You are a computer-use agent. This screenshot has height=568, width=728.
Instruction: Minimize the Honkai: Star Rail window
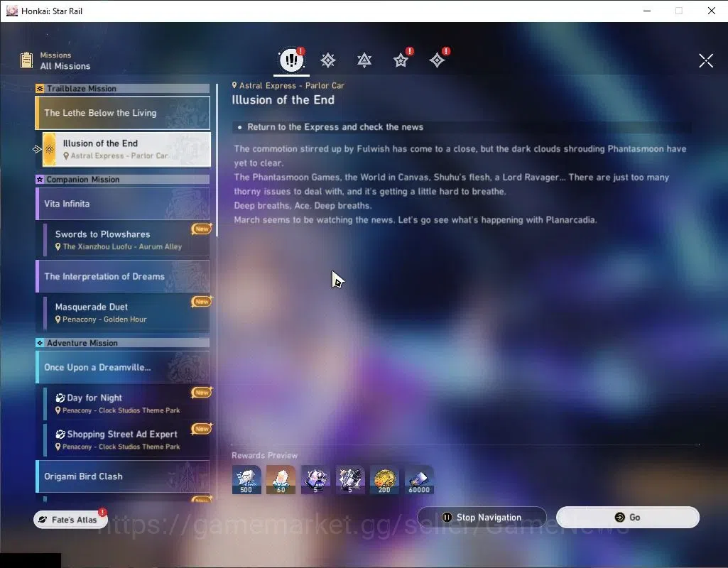(x=647, y=11)
